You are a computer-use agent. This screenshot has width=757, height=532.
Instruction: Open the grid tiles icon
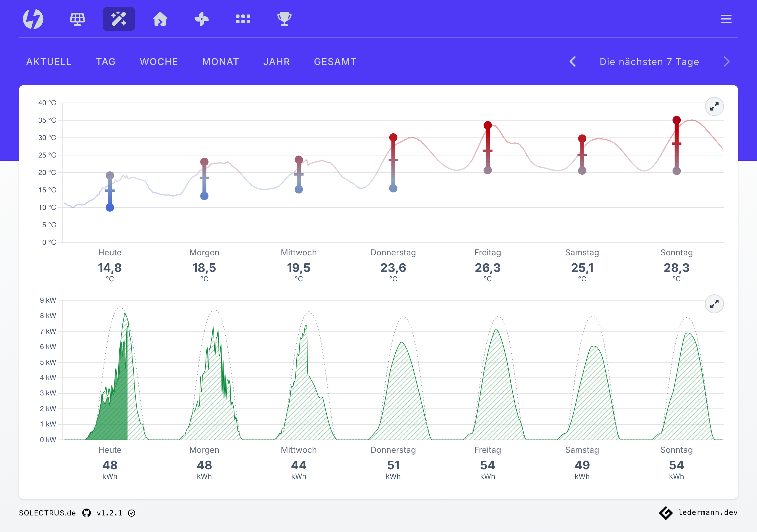click(x=243, y=19)
